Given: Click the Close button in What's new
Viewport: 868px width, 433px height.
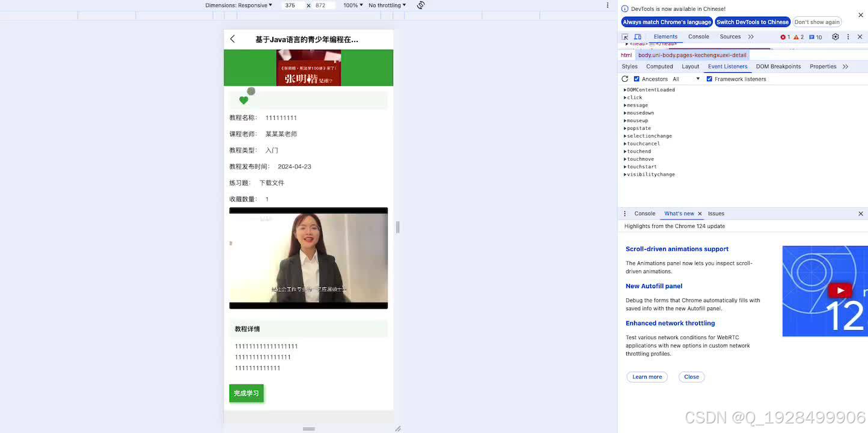Looking at the screenshot, I should tap(691, 377).
